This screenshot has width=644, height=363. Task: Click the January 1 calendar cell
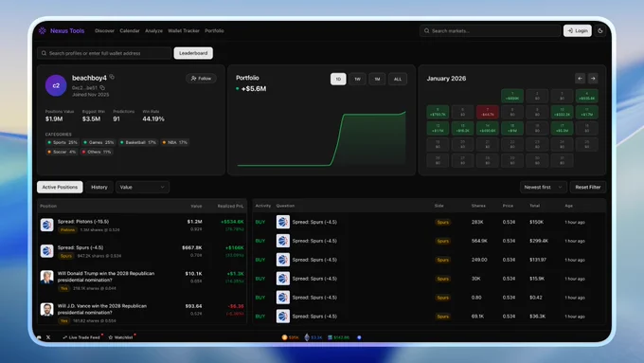point(512,96)
